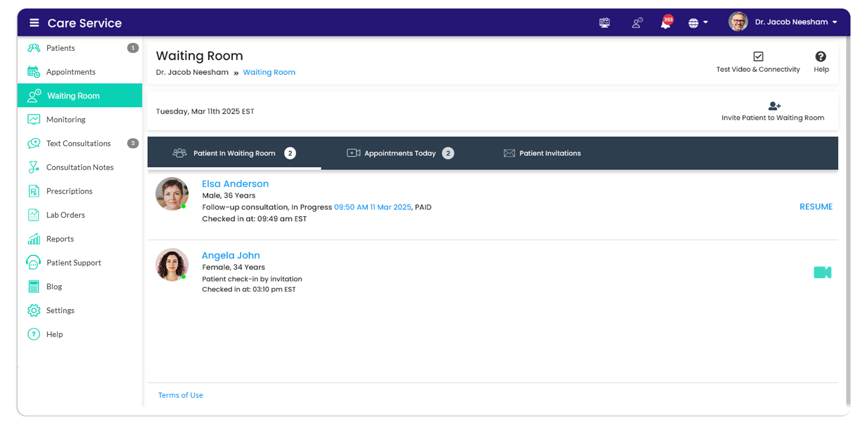Image resolution: width=868 pixels, height=424 pixels.
Task: Click Waiting Room breadcrumb link
Action: pos(269,72)
